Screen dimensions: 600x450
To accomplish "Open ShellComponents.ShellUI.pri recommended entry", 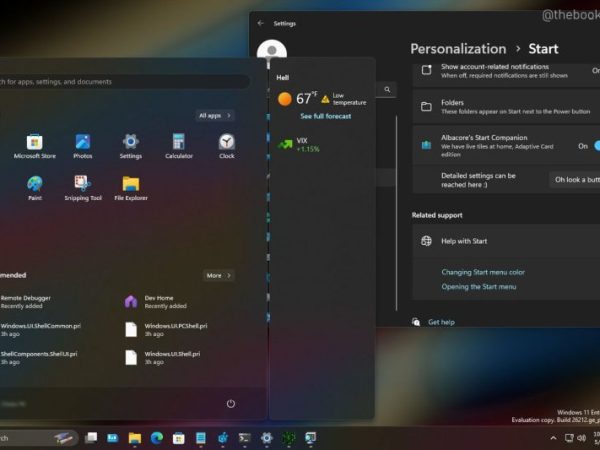I will 38,357.
